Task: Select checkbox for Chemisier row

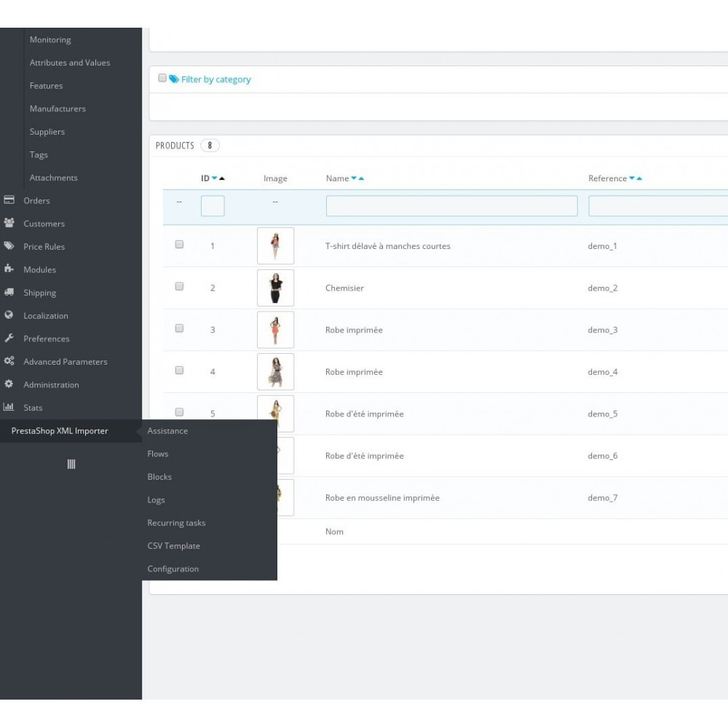Action: 179,286
